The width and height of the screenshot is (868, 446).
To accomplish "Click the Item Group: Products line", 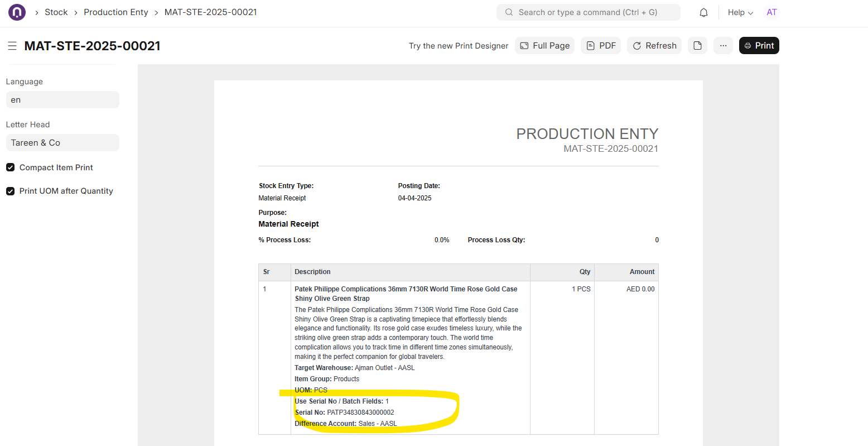I will (327, 379).
